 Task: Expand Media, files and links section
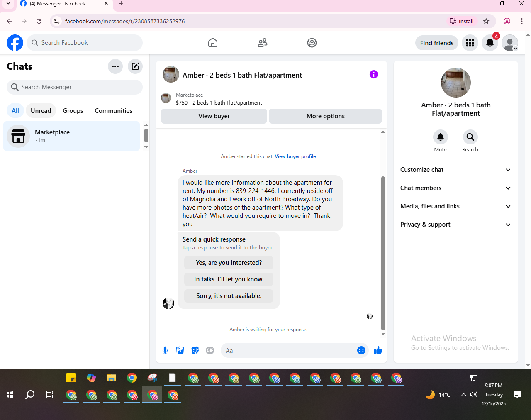point(456,206)
